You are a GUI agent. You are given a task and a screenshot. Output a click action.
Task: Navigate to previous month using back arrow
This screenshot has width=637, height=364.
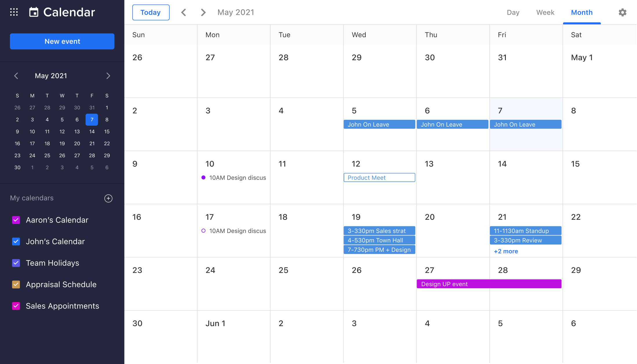coord(183,12)
